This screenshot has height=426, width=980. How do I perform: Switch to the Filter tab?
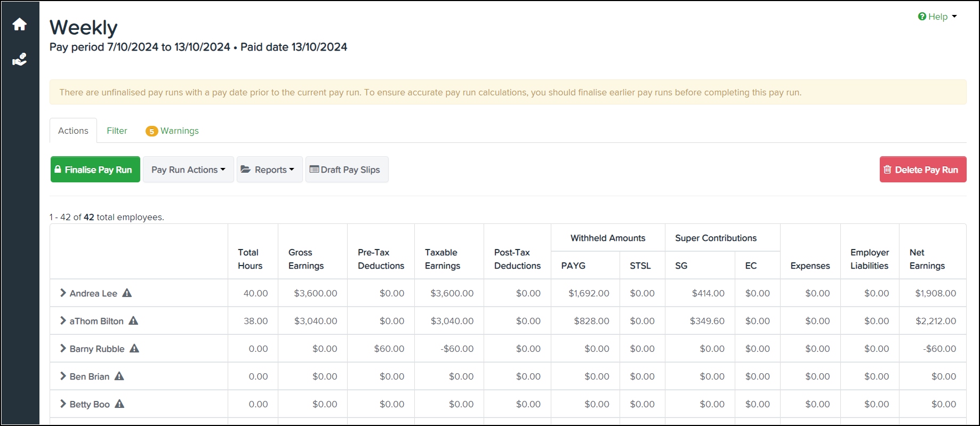(x=117, y=131)
